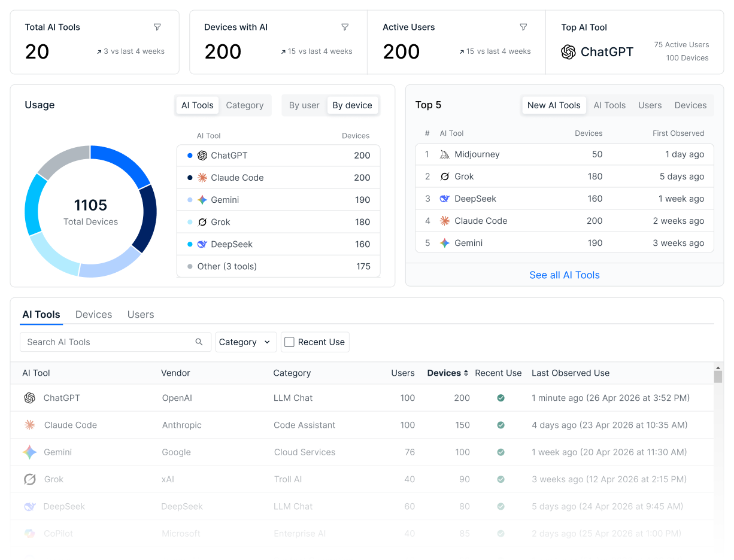Click the See all AI Tools link
This screenshot has height=560, width=734.
click(565, 275)
